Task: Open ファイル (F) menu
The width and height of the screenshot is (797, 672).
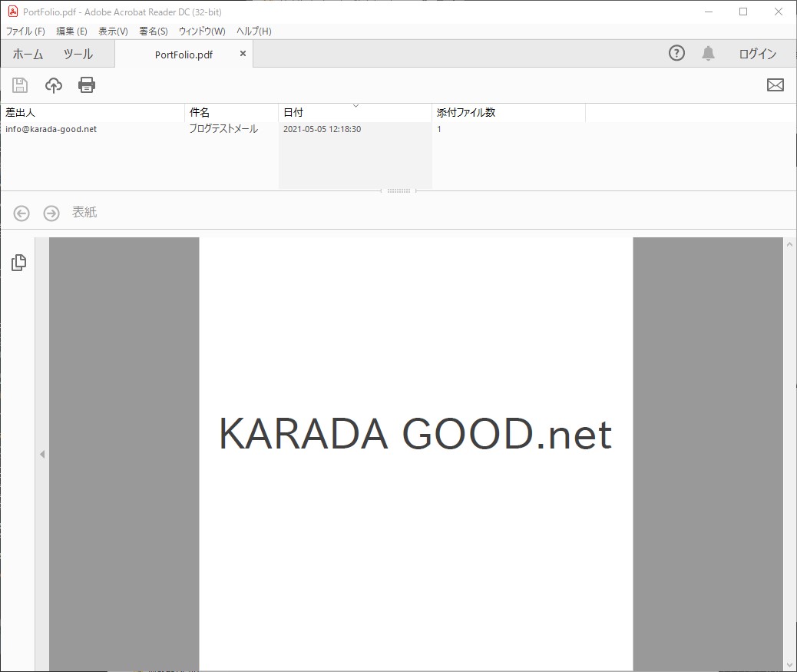Action: point(25,31)
